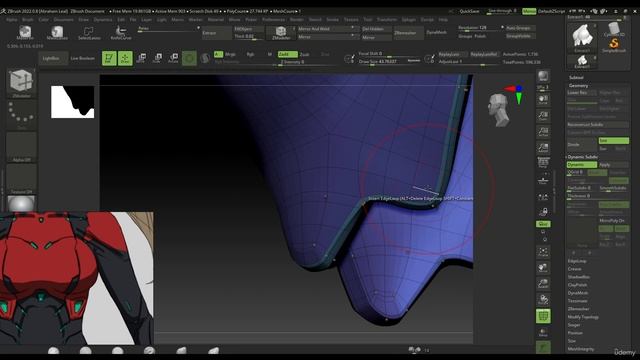This screenshot has width=640, height=360.
Task: Open the Mirror And Weld axis dropdown
Action: 353,28
